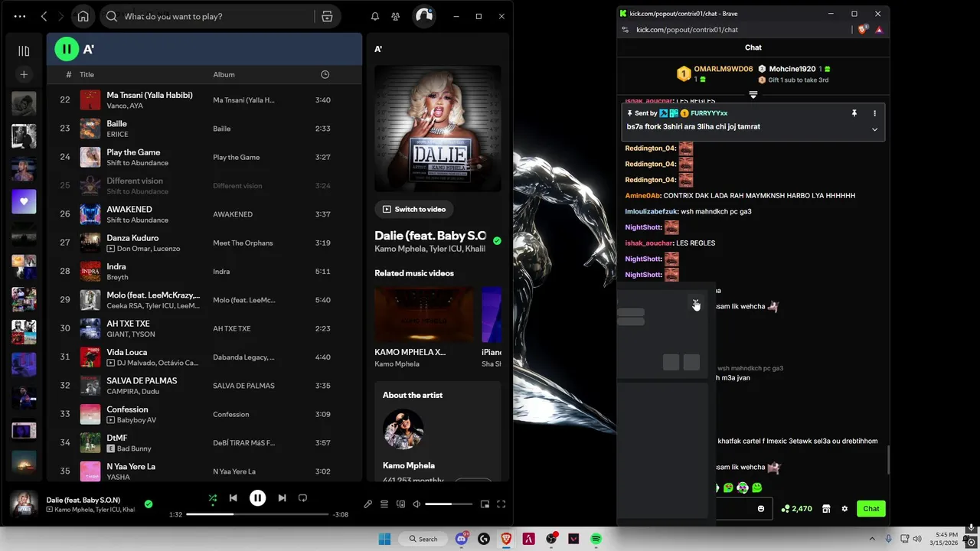Open Mohcine1920 leaderboard entry
The height and width of the screenshot is (551, 980).
click(792, 69)
